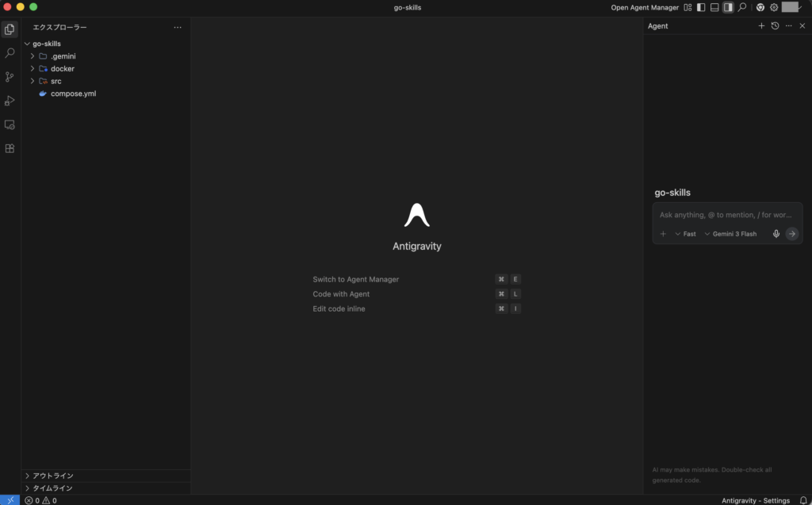The height and width of the screenshot is (505, 812).
Task: Toggle the bottom panel visibility
Action: click(x=714, y=7)
